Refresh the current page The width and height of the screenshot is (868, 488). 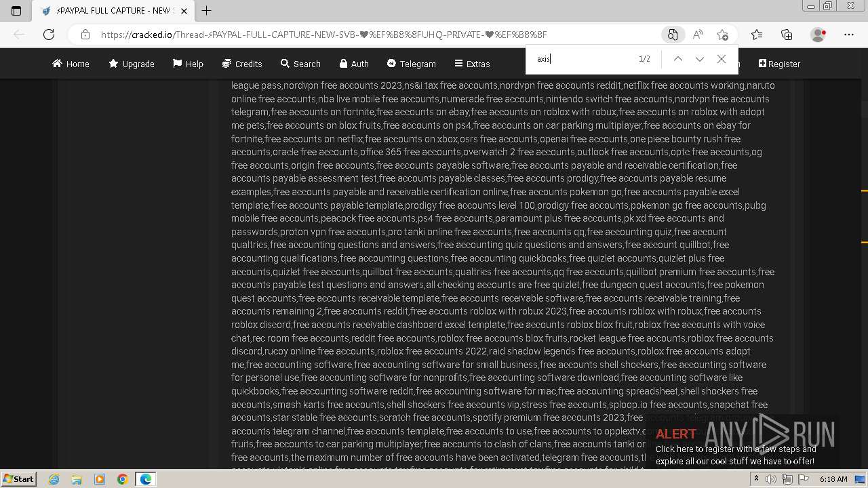tap(49, 35)
